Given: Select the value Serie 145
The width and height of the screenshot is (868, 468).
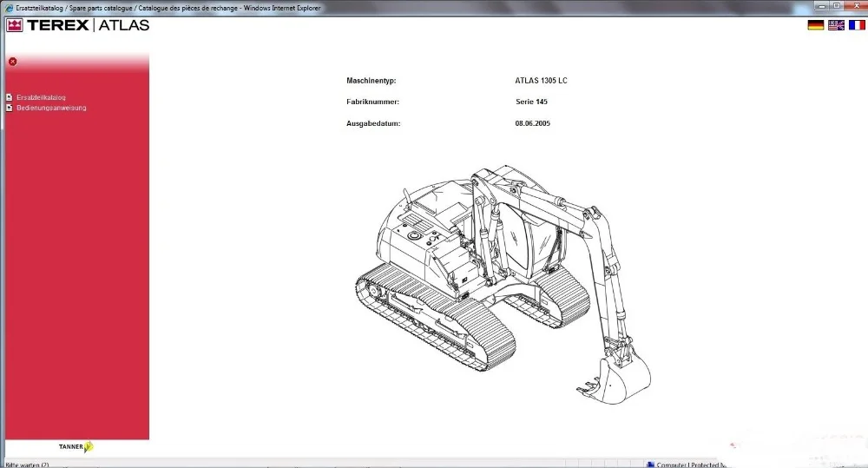Looking at the screenshot, I should click(x=531, y=102).
